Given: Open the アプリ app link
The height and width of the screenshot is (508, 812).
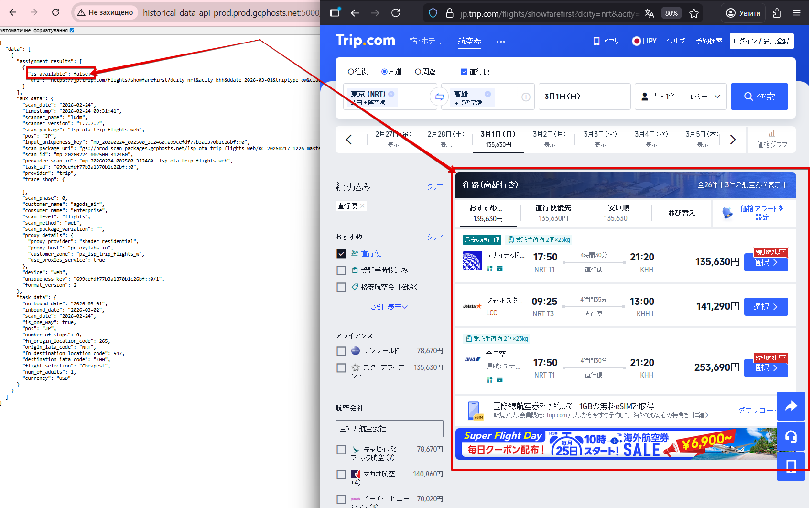Looking at the screenshot, I should click(x=606, y=41).
